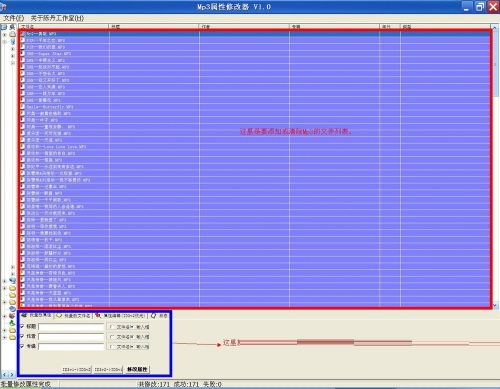Open the 属性编辑 (ID3v2优先) tab

point(120,316)
